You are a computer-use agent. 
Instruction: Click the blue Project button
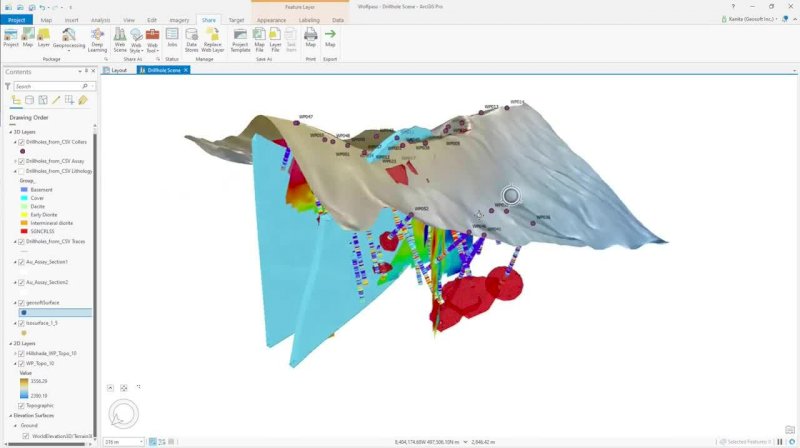16,20
